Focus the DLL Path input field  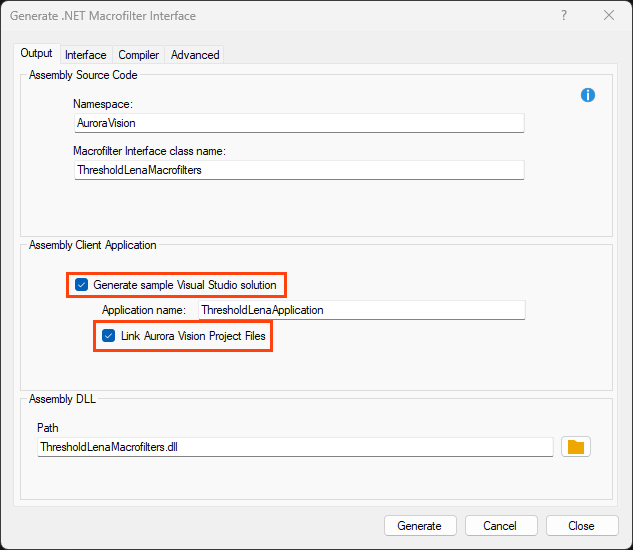(x=294, y=447)
